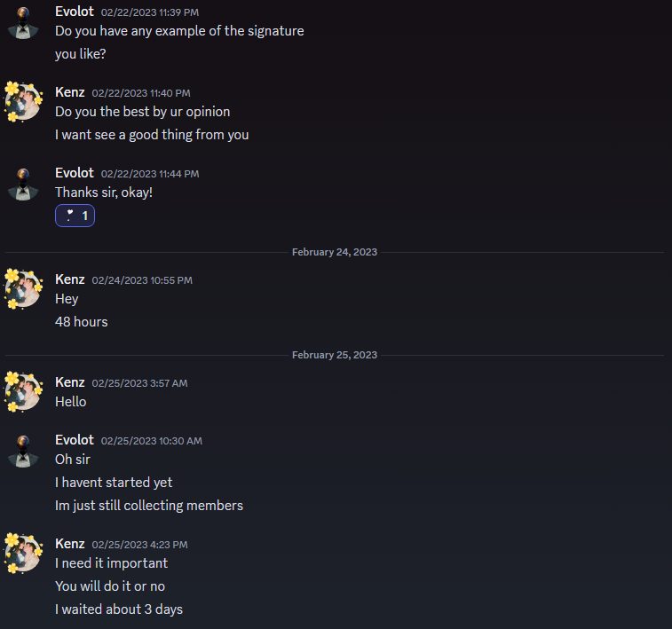This screenshot has width=672, height=629.
Task: Click Kenz's avatar beside the 'Hello' message
Action: click(x=23, y=392)
